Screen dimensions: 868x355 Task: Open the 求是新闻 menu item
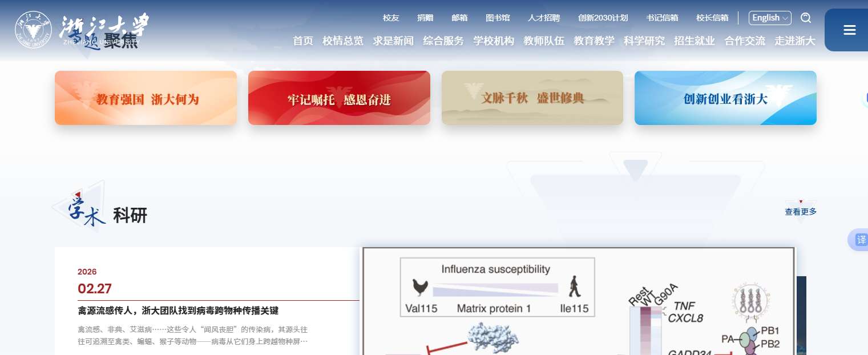393,41
